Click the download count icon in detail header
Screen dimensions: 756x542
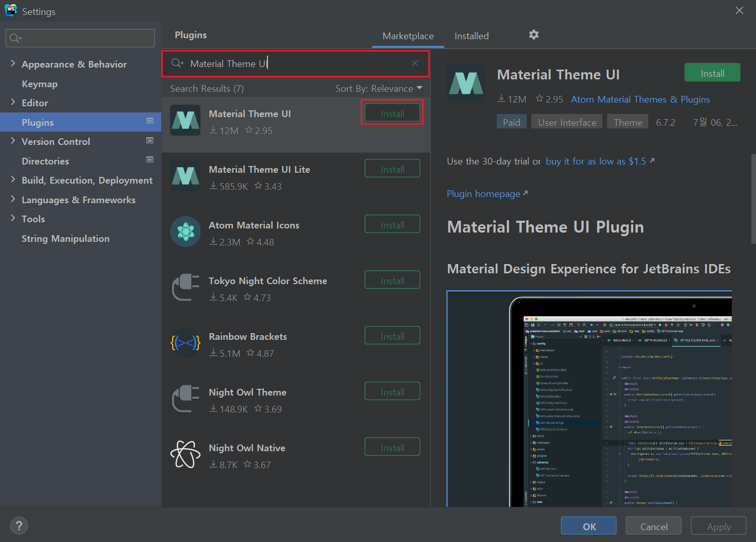(x=501, y=98)
